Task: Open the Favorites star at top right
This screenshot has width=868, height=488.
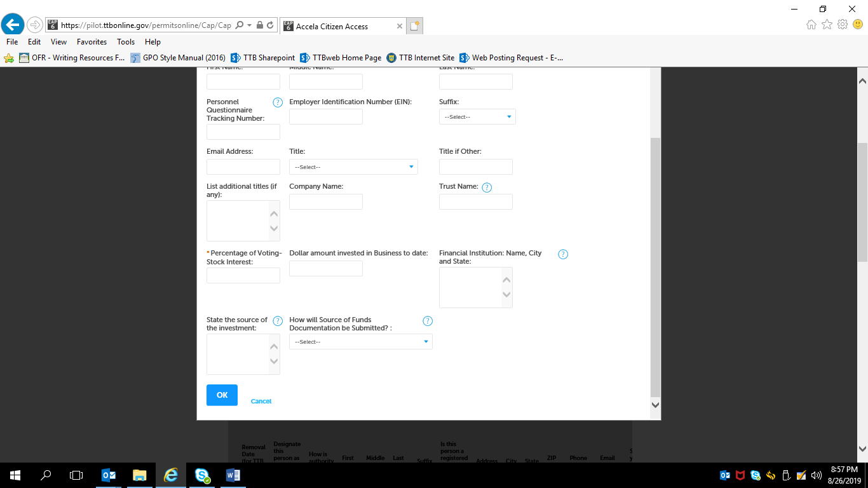Action: 827,25
